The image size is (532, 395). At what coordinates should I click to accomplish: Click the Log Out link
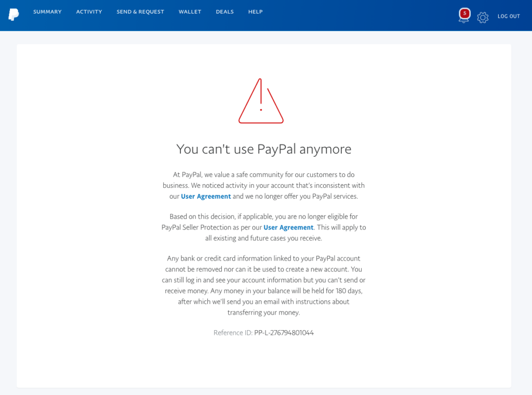509,16
